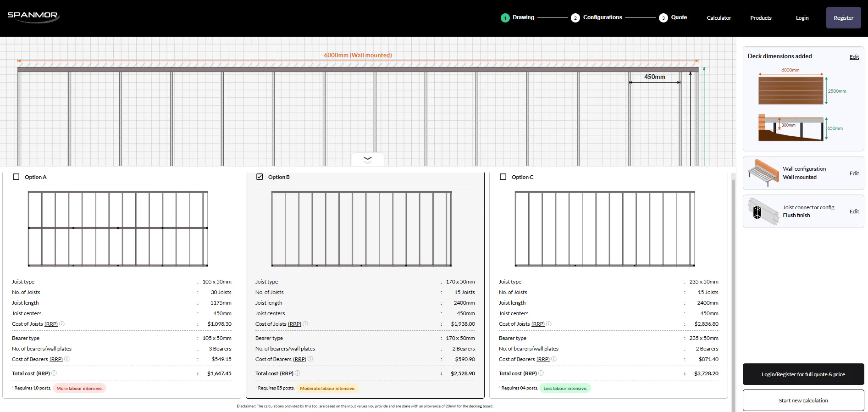Select the Option C checkbox
Viewport: 868px width, 412px height.
pyautogui.click(x=503, y=177)
